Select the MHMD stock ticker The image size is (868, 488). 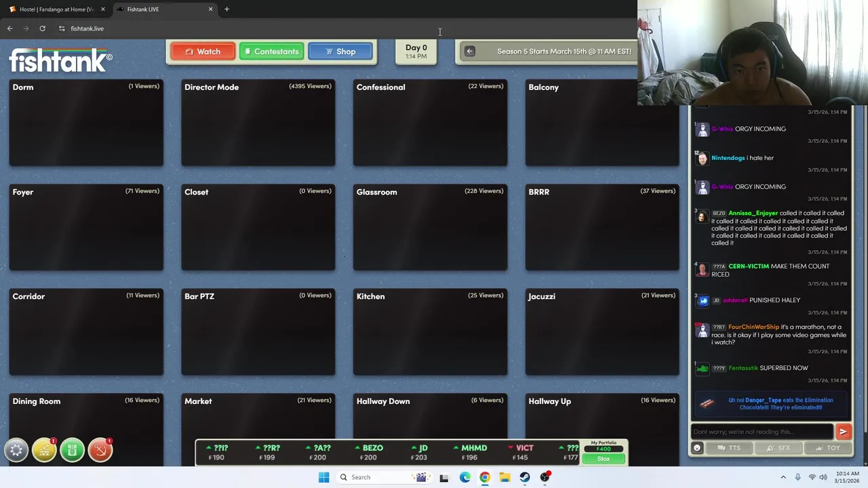coord(471,452)
